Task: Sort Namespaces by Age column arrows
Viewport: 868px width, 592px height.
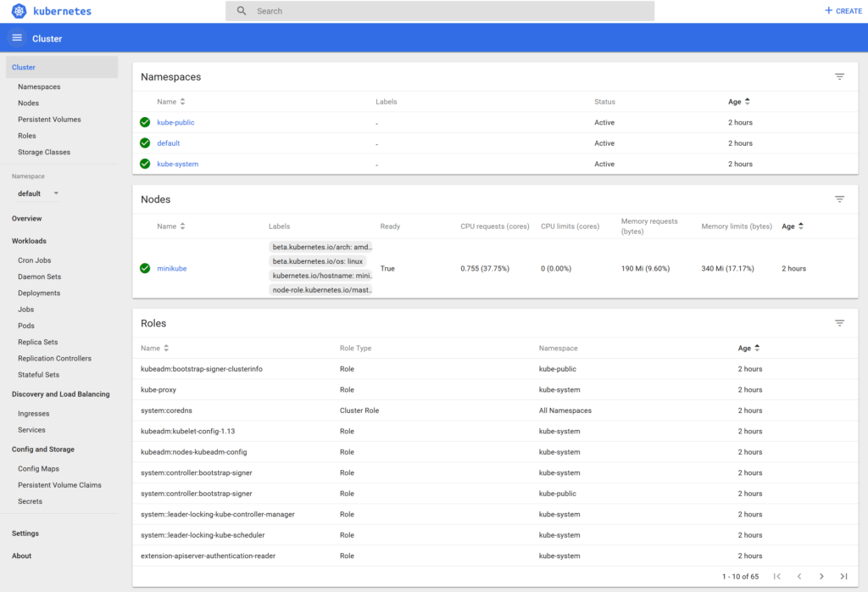Action: point(748,102)
